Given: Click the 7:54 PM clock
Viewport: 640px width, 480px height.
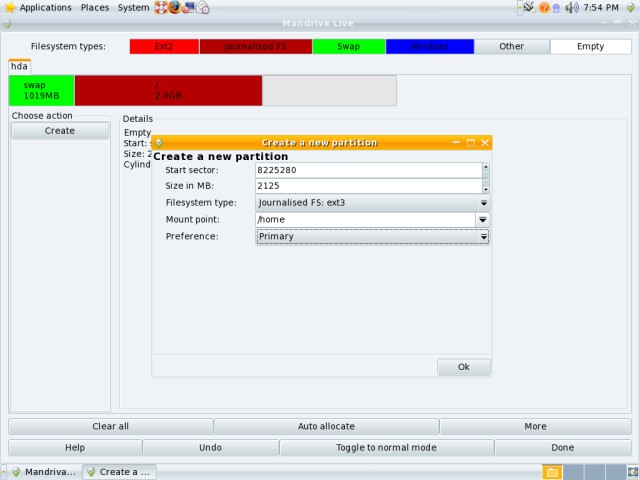Looking at the screenshot, I should (601, 7).
